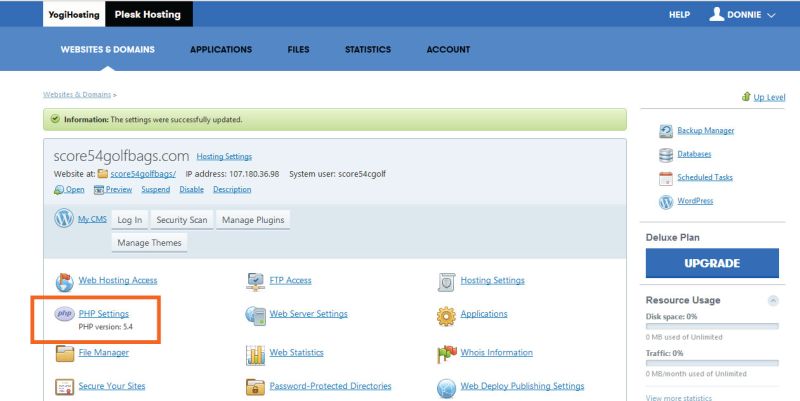This screenshot has height=401, width=800.
Task: Open the File Manager link
Action: pyautogui.click(x=104, y=353)
